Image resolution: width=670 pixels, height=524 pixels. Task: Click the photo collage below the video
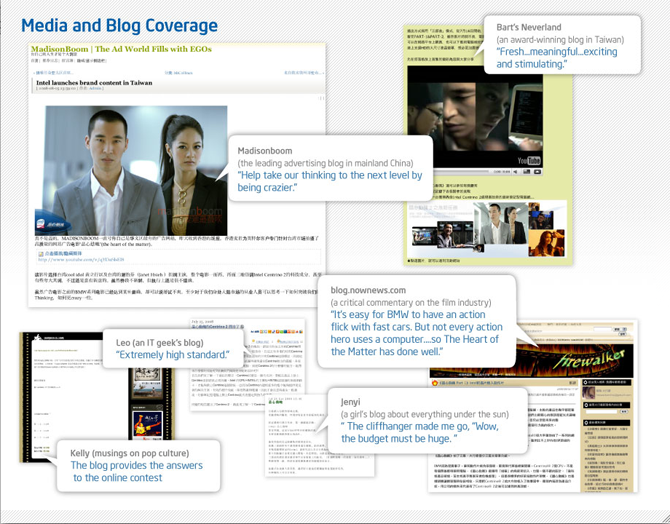[x=488, y=226]
